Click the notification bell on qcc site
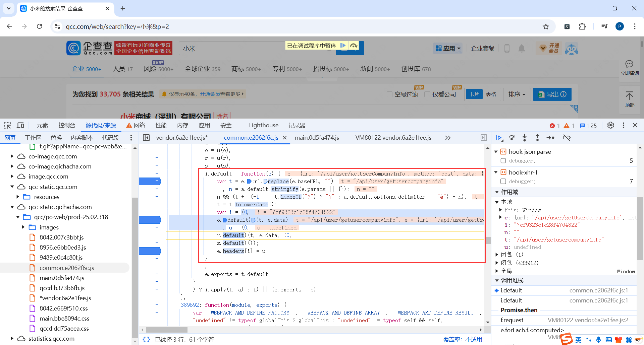 pos(522,49)
